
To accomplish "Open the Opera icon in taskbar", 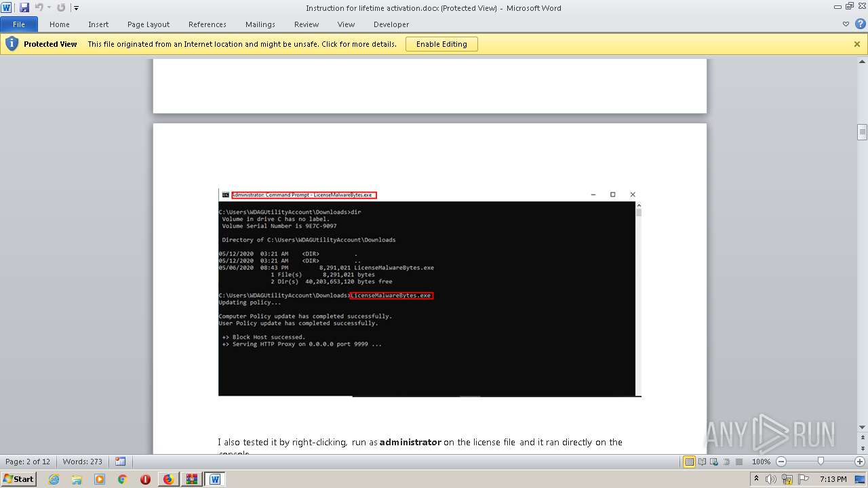I will pos(145,479).
